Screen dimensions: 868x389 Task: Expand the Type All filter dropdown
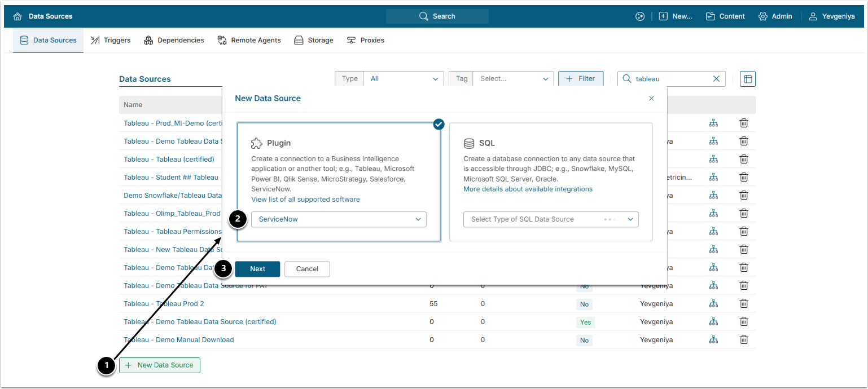pyautogui.click(x=404, y=79)
